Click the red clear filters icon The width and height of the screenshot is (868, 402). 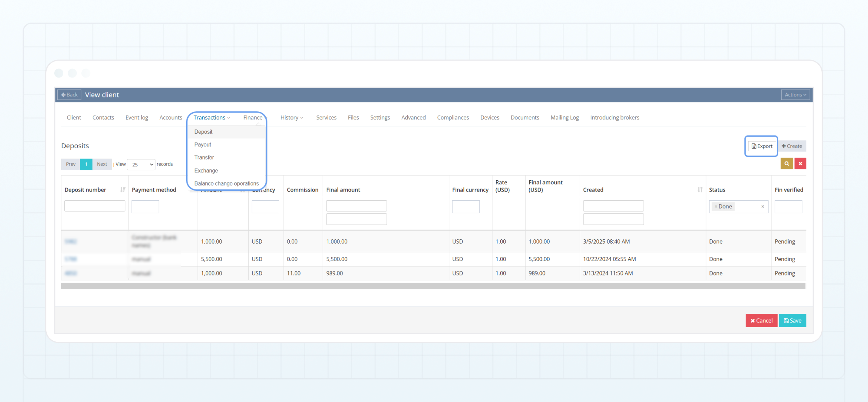tap(800, 164)
